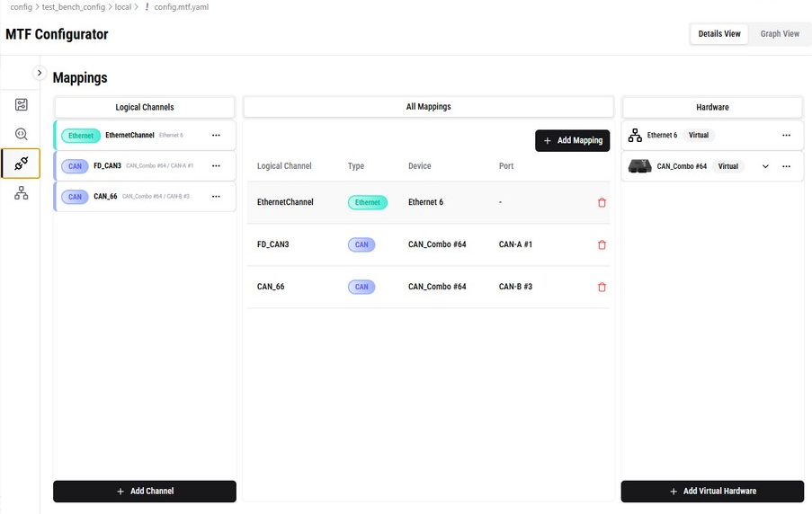
Task: Select the test_bench_config breadcrumb folder
Action: (x=74, y=7)
